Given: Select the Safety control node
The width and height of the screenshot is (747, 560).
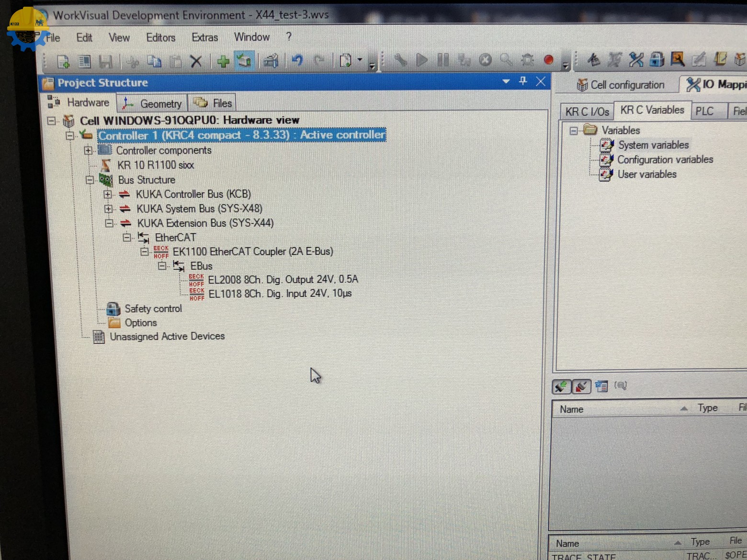Looking at the screenshot, I should [x=153, y=309].
